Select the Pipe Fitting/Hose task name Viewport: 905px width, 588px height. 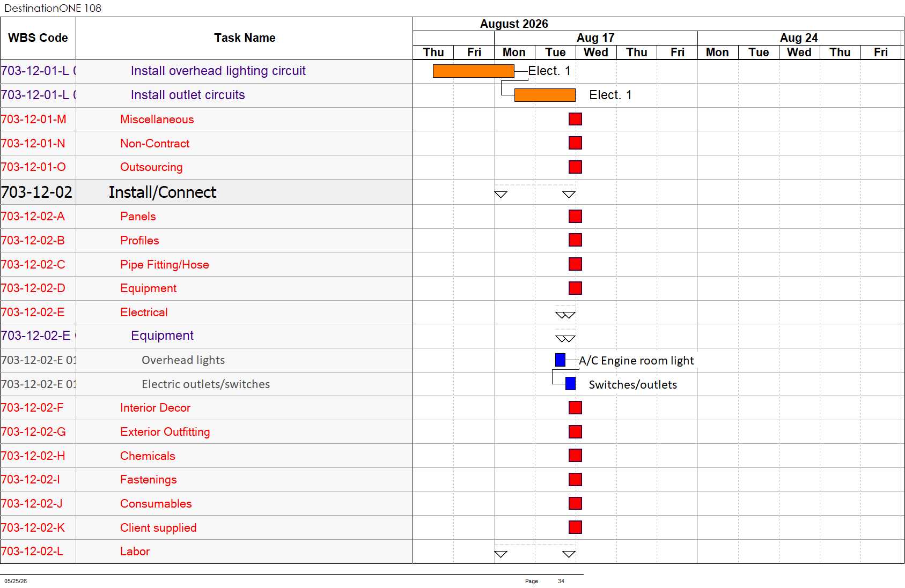tap(164, 264)
